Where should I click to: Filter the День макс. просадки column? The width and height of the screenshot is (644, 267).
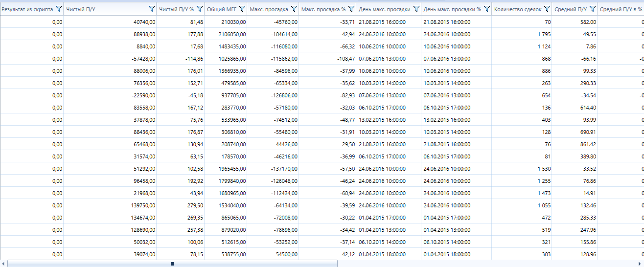(416, 9)
